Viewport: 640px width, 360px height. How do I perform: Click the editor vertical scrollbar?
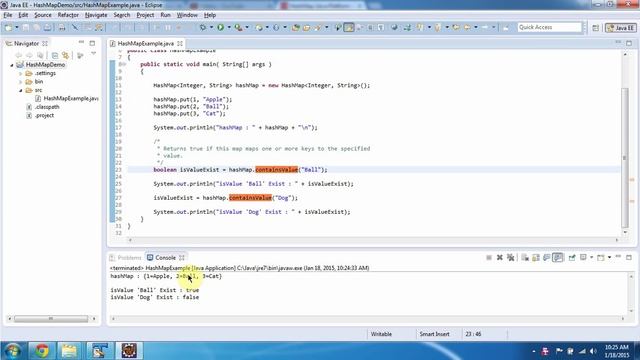pos(624,158)
